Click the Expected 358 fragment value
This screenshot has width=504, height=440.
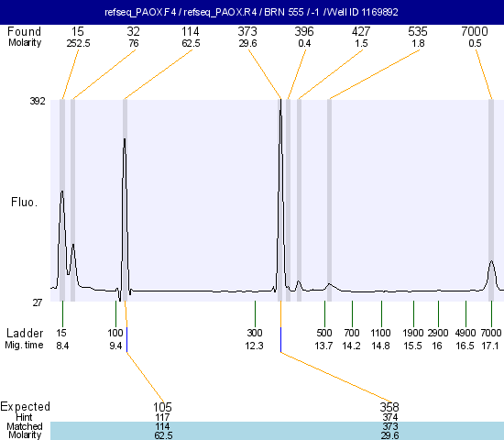pyautogui.click(x=389, y=407)
